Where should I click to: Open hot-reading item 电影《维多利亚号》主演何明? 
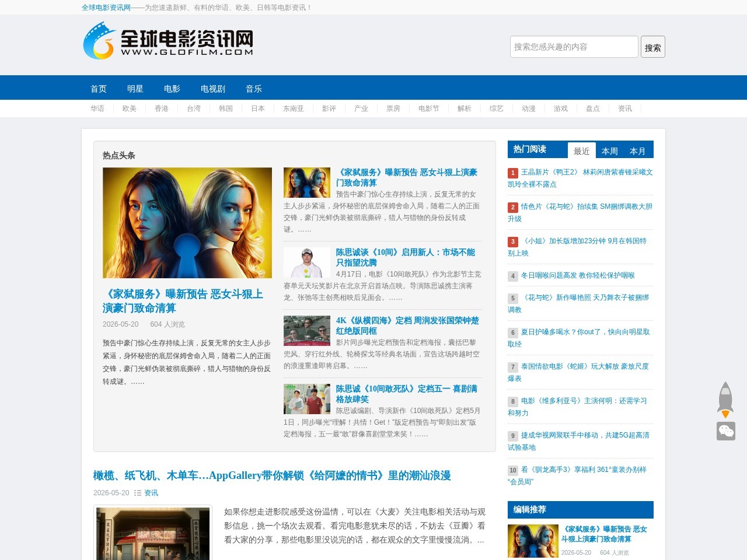tap(577, 407)
